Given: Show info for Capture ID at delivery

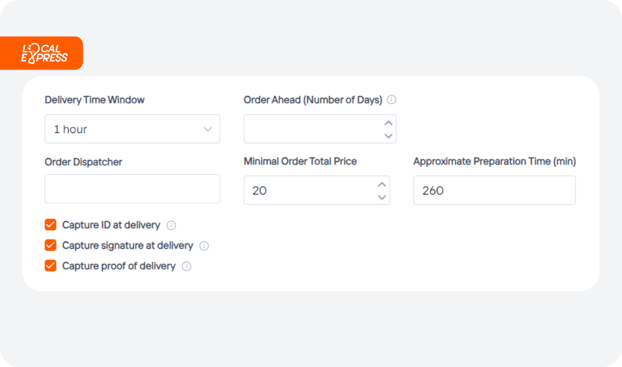Looking at the screenshot, I should (x=171, y=225).
